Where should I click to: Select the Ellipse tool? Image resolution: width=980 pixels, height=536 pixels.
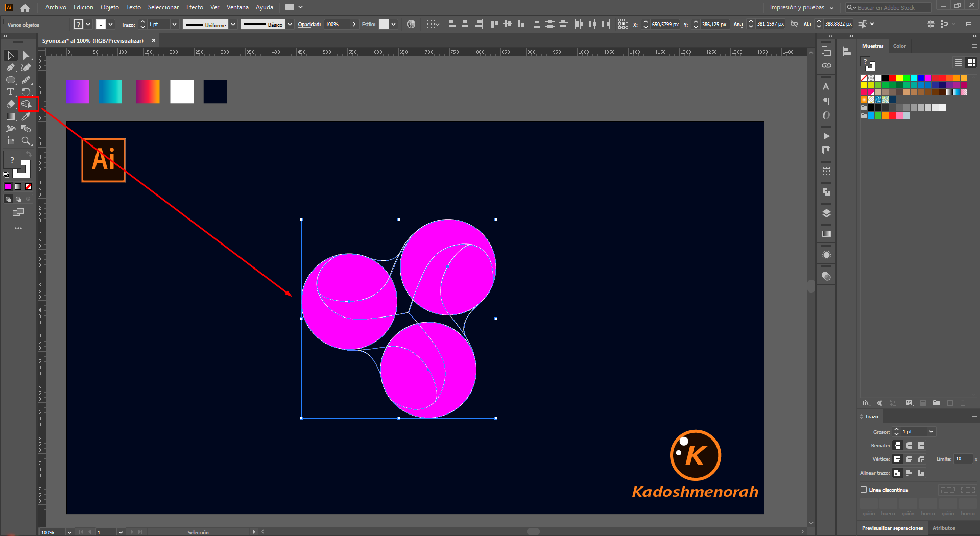pyautogui.click(x=11, y=80)
